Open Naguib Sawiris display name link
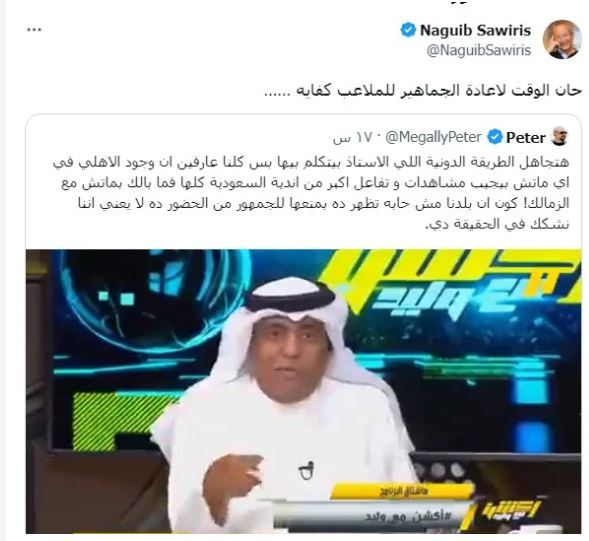Screen dimensions: 589x541 [x=475, y=30]
